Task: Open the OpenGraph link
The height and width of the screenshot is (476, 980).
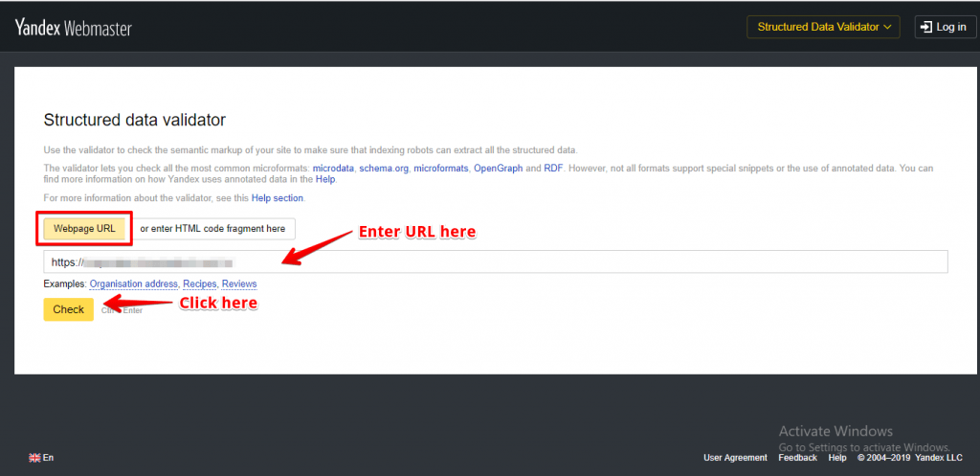Action: pyautogui.click(x=498, y=169)
